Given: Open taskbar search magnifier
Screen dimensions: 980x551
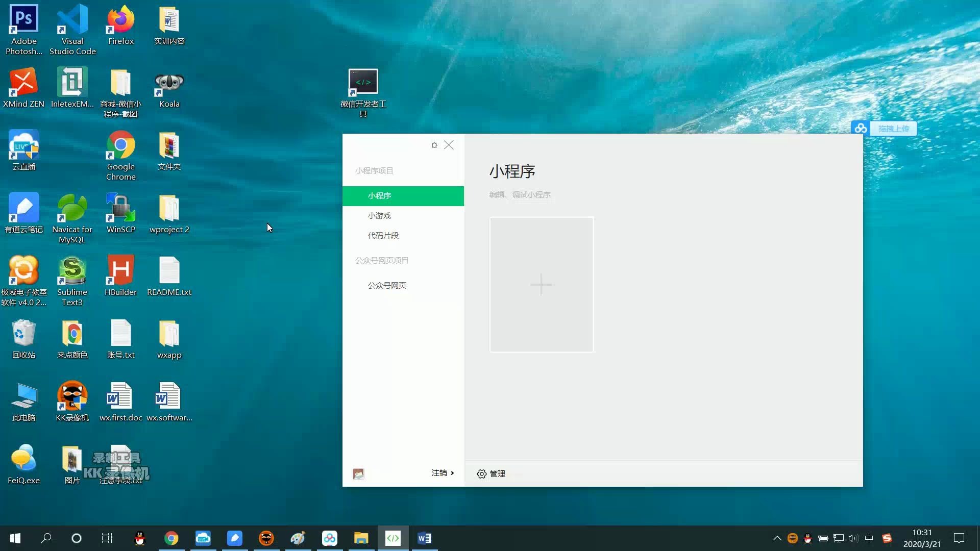Looking at the screenshot, I should click(x=46, y=538).
